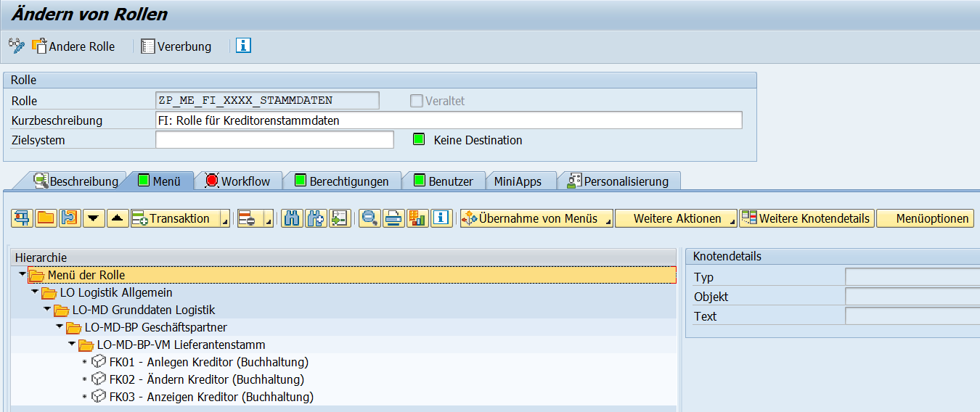Viewport: 980px width, 412px height.
Task: Click the LO-MD-BP-VM Lieferantenstamm label
Action: pyautogui.click(x=181, y=345)
